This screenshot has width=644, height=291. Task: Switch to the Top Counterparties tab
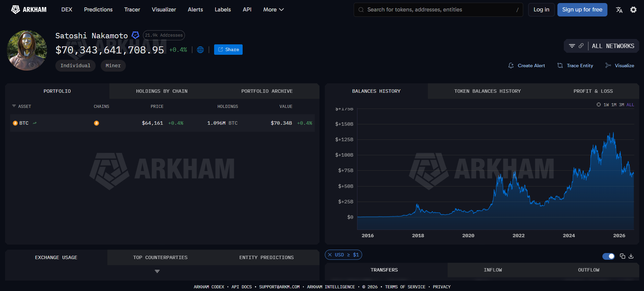tap(160, 257)
